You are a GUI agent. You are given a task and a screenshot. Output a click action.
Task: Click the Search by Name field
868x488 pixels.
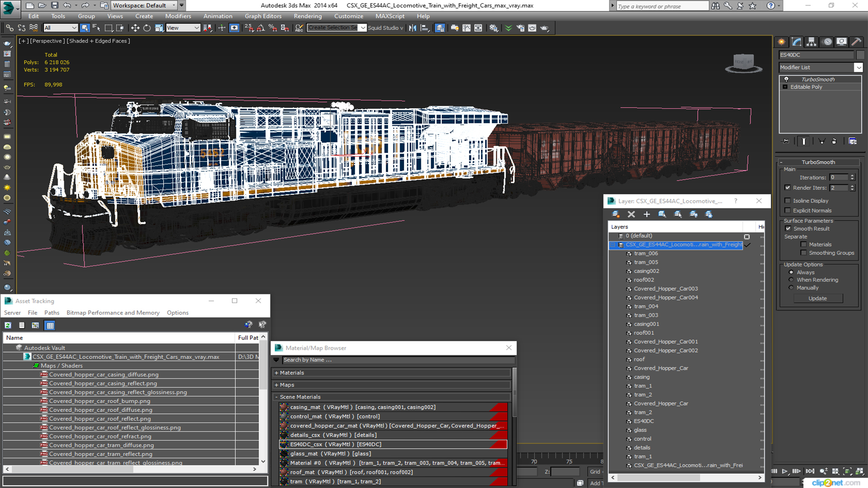[x=398, y=360]
